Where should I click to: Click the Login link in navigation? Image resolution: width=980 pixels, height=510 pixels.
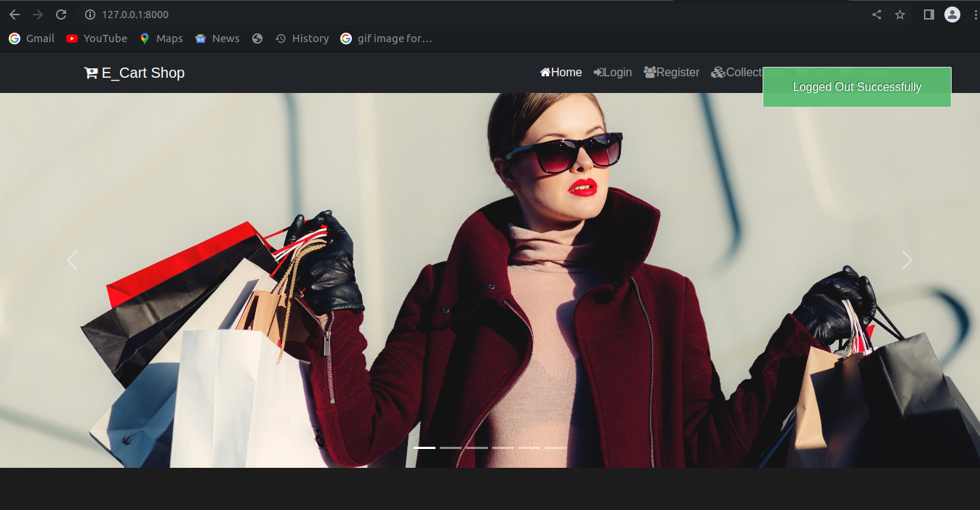(618, 72)
